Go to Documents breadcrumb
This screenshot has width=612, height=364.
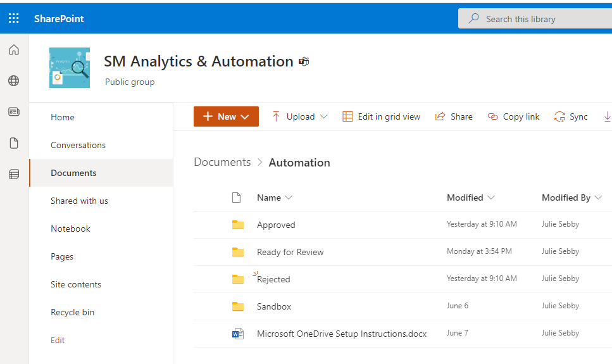223,162
